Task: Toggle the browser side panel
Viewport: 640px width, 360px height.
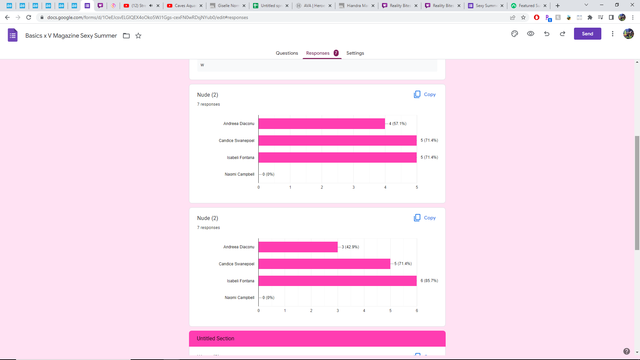Action: click(x=611, y=18)
